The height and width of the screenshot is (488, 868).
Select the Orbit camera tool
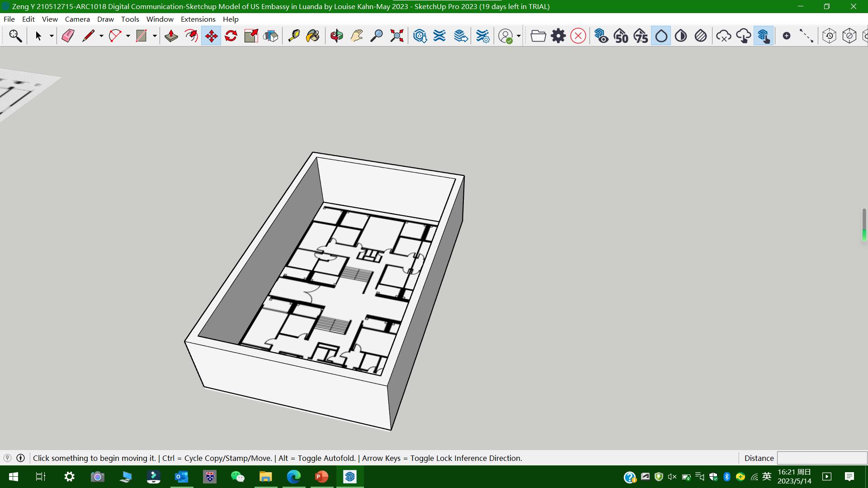336,36
